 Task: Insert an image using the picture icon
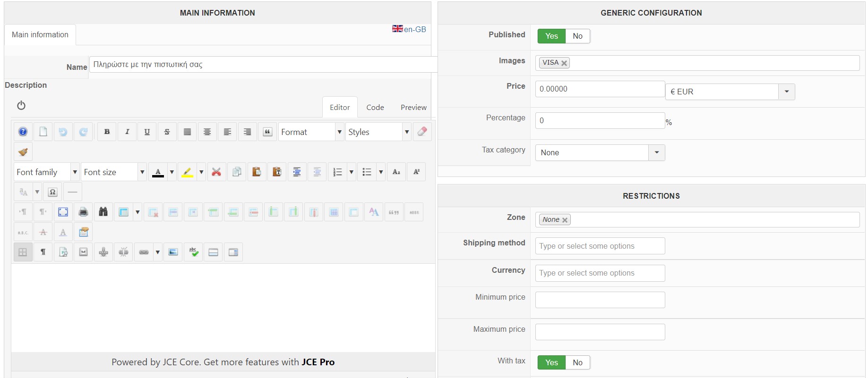point(173,252)
